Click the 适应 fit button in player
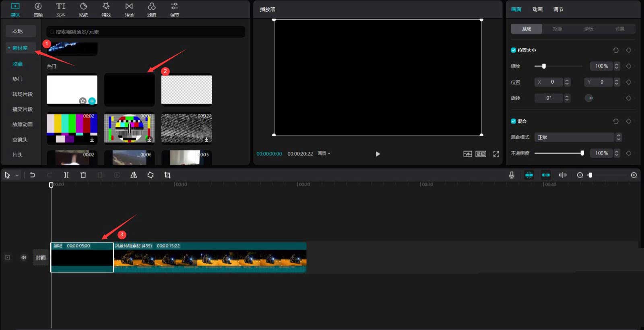 [x=481, y=154]
